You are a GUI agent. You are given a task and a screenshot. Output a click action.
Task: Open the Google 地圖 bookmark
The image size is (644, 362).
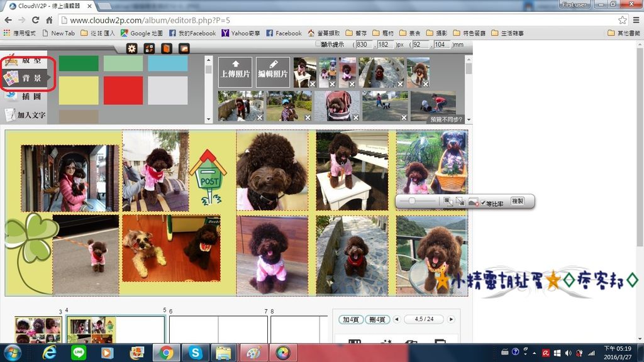pos(142,33)
